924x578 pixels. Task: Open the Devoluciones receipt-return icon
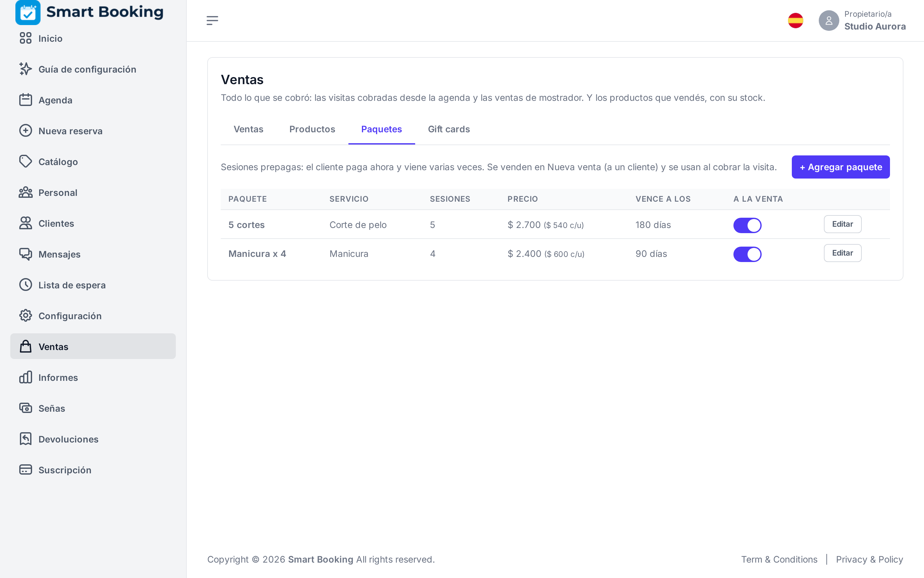tap(26, 439)
